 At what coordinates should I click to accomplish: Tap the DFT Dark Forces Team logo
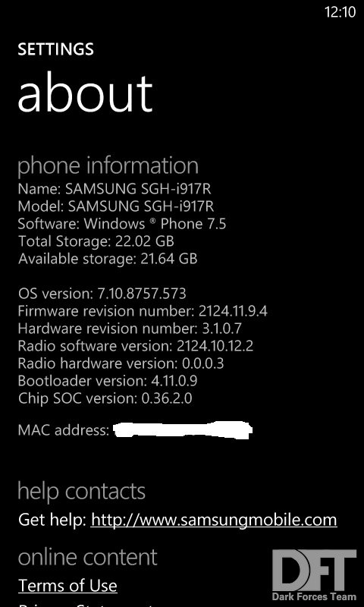pyautogui.click(x=314, y=575)
